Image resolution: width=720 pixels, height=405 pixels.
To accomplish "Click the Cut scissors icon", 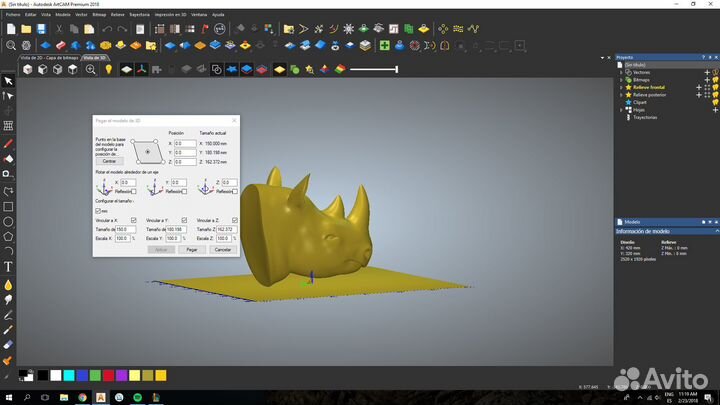I will coord(59,29).
